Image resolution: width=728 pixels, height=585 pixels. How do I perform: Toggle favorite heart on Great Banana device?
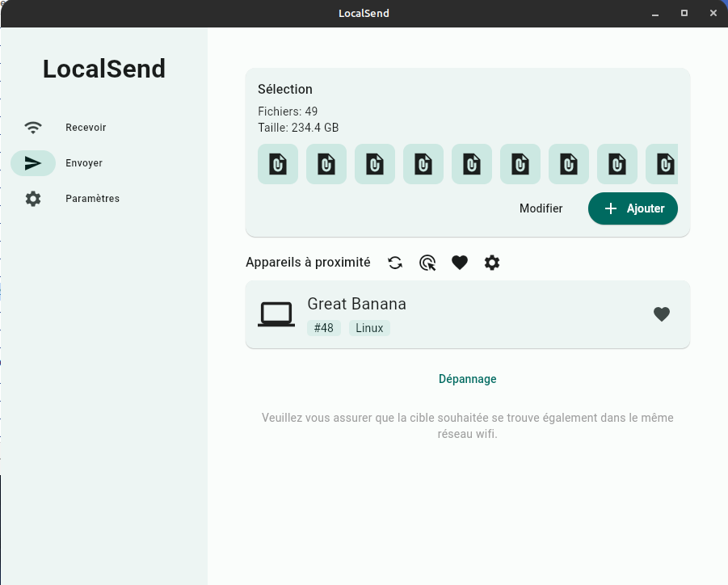[x=661, y=314]
